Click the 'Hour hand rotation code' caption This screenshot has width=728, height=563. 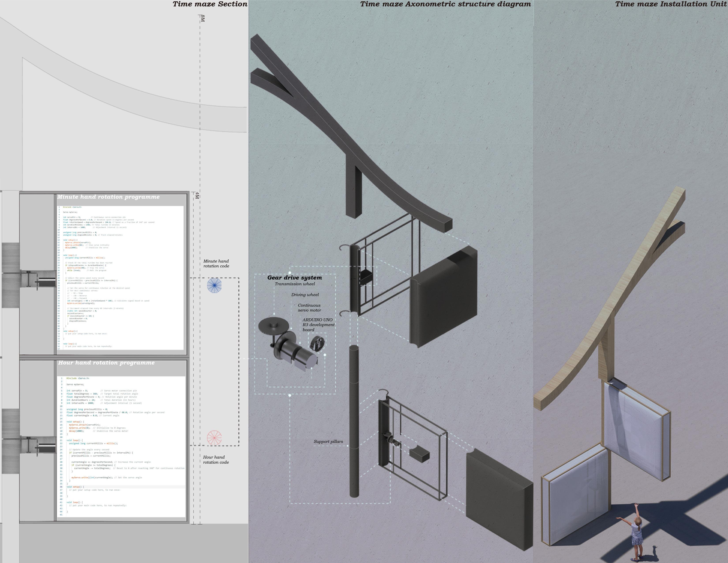(x=216, y=460)
